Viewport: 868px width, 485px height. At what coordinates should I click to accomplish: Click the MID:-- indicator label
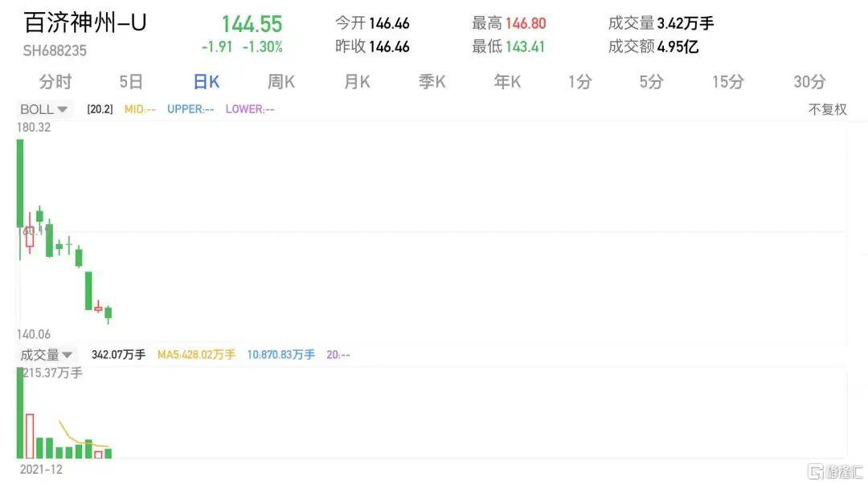click(140, 109)
